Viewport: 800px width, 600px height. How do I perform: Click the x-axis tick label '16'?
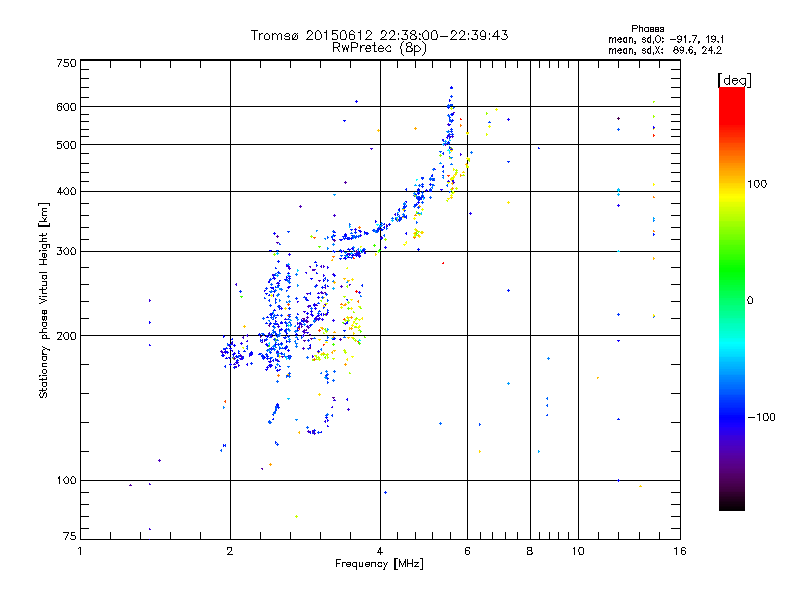tap(680, 551)
